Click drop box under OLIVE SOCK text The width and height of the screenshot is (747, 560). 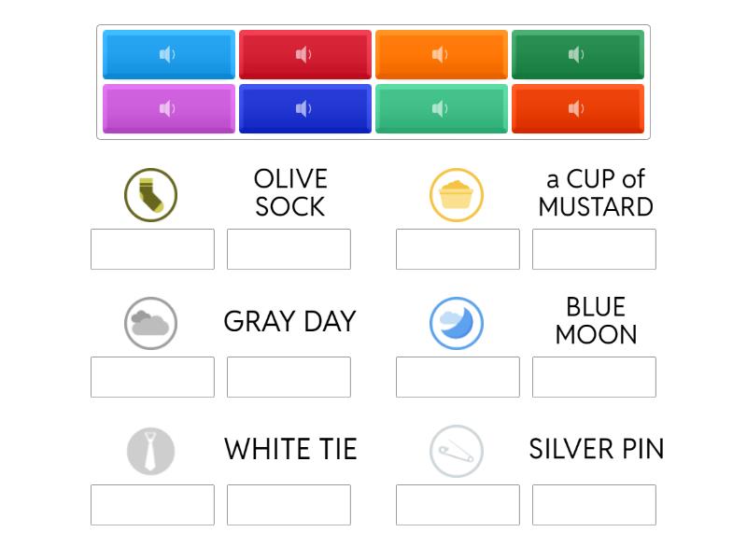click(x=289, y=249)
